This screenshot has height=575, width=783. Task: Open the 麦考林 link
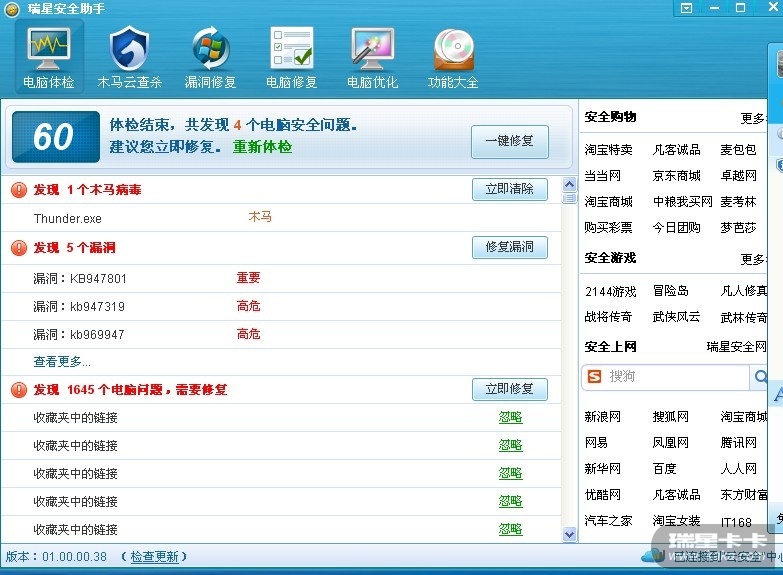(x=738, y=202)
